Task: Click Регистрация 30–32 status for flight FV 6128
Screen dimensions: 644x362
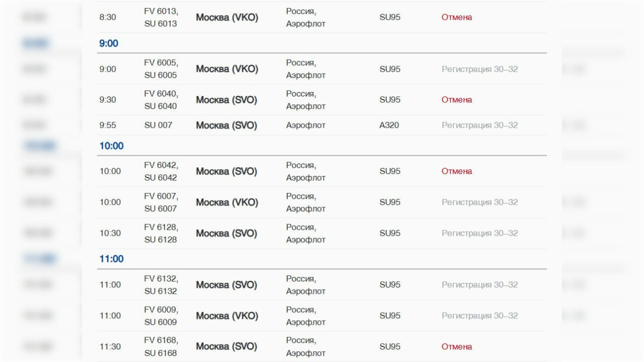Action: click(x=479, y=233)
